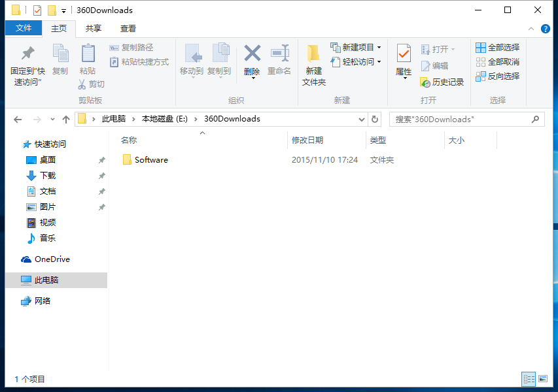Click 粘贴快捷方式 paste shortcut

[x=139, y=62]
